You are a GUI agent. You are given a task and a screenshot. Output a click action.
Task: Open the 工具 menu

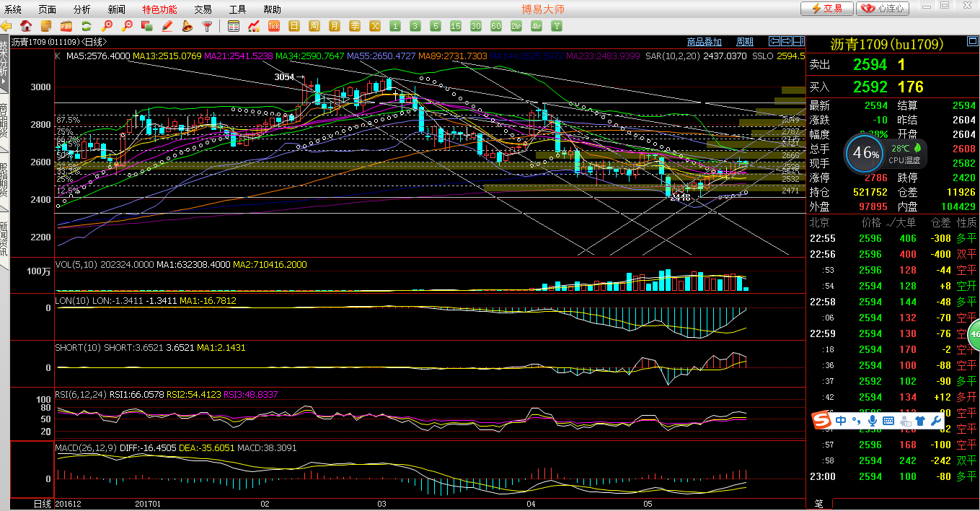coord(238,9)
